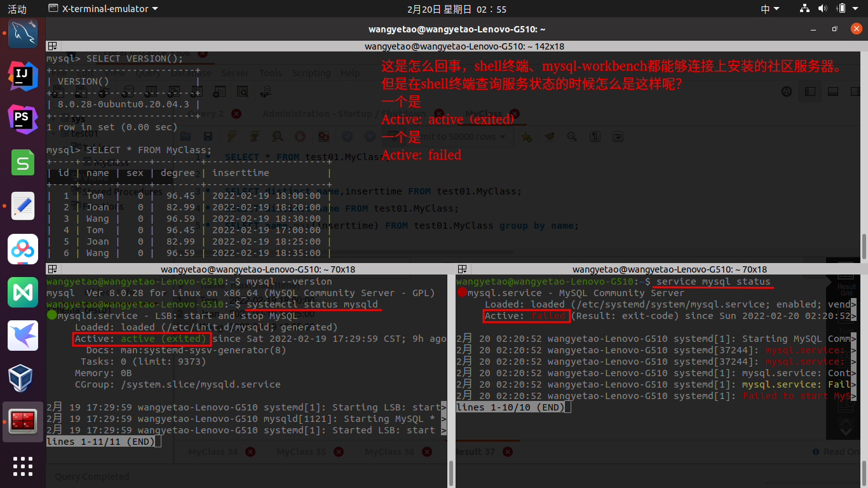The height and width of the screenshot is (488, 868).
Task: Click 'CGroup: /system.slice/mysqld.service' line
Action: 177,384
